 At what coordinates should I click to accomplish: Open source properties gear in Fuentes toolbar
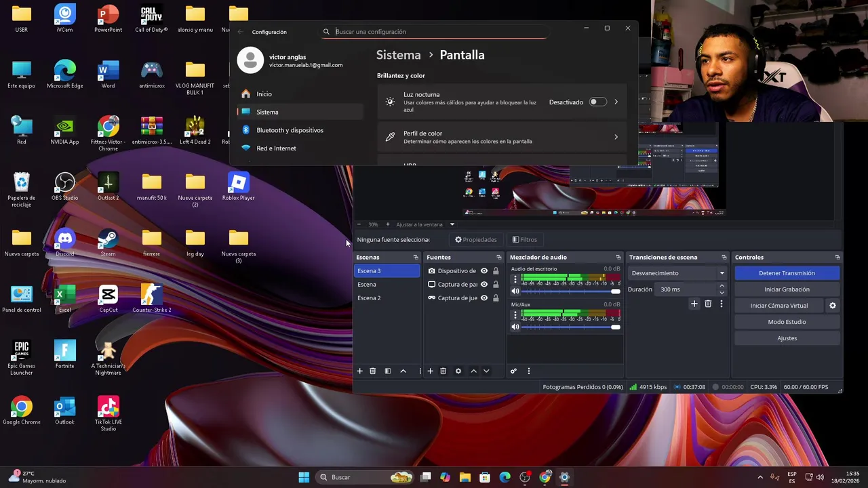pos(458,371)
